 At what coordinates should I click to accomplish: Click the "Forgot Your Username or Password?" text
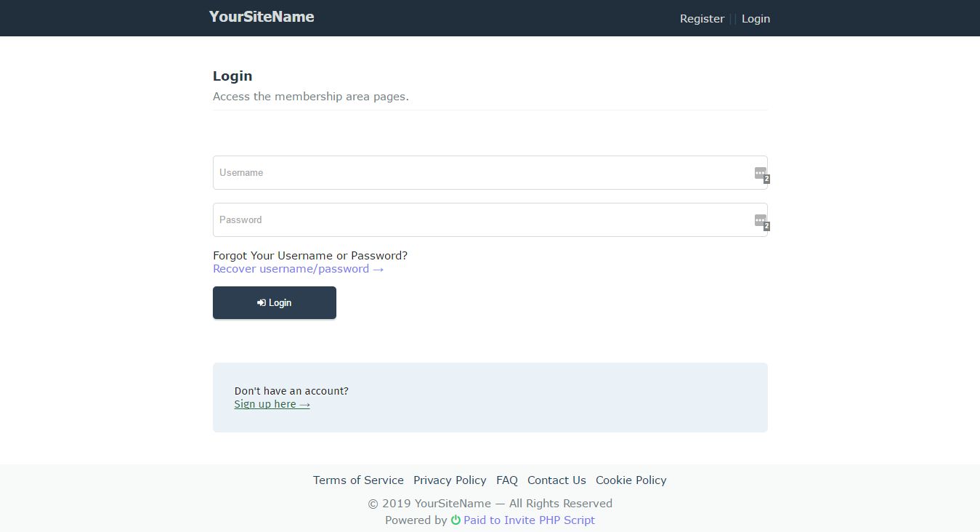[310, 256]
